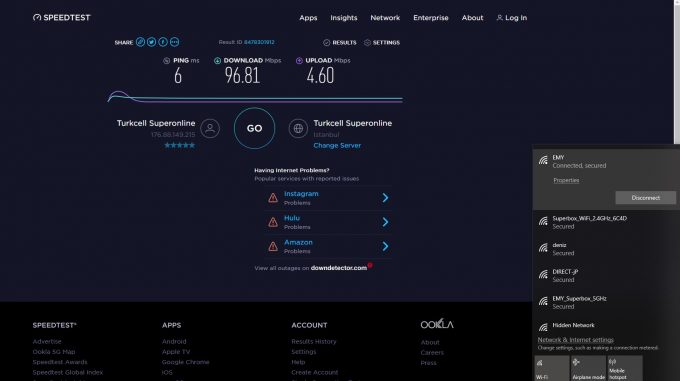Image resolution: width=680 pixels, height=381 pixels.
Task: Toggle the Wi-Fi quick action tile
Action: tap(552, 368)
